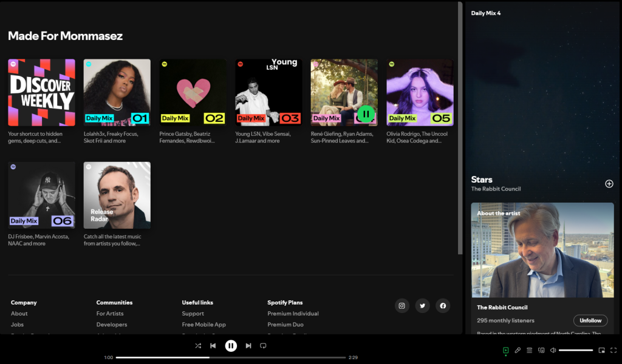Screen dimensions: 622x364
Task: Open For Artists footer link
Action: (x=110, y=313)
